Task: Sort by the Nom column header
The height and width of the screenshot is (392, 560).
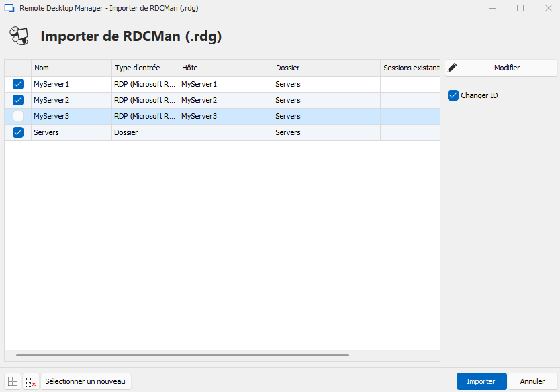Action: [x=71, y=68]
